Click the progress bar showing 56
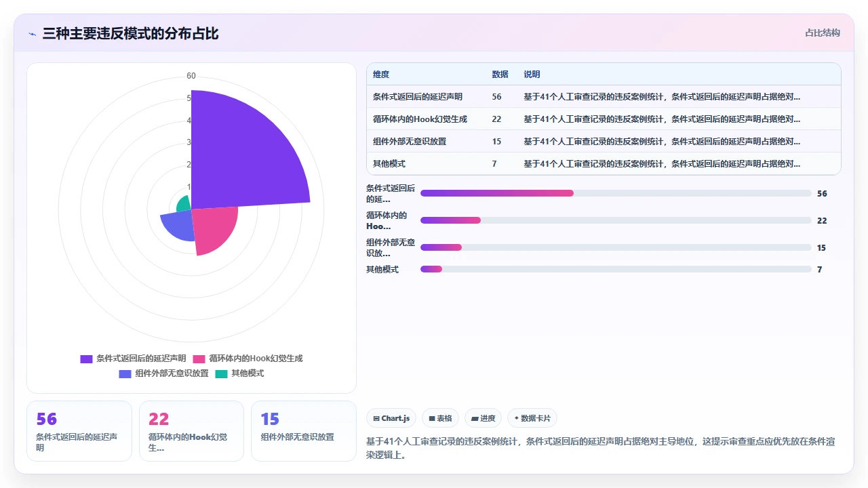 [616, 193]
